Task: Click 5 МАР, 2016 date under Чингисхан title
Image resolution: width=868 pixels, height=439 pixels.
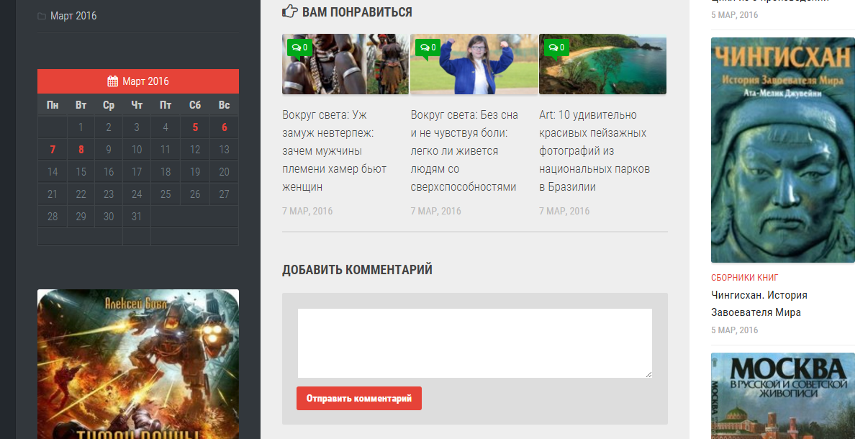Action: tap(735, 330)
